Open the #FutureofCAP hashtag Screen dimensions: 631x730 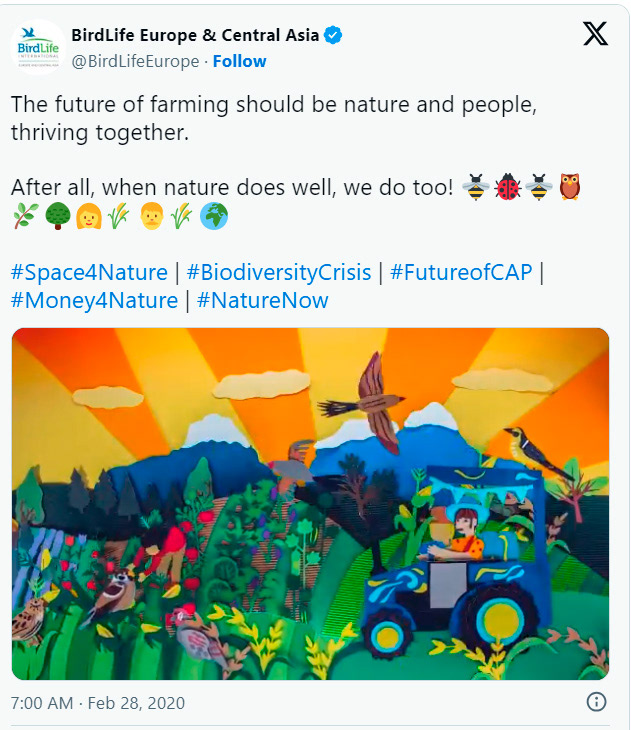(461, 272)
